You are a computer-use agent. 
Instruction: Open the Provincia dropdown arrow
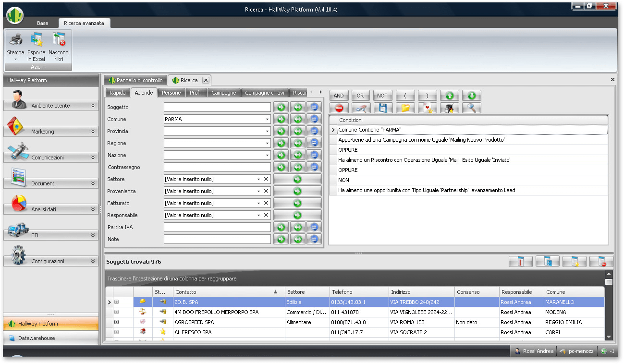pyautogui.click(x=267, y=131)
